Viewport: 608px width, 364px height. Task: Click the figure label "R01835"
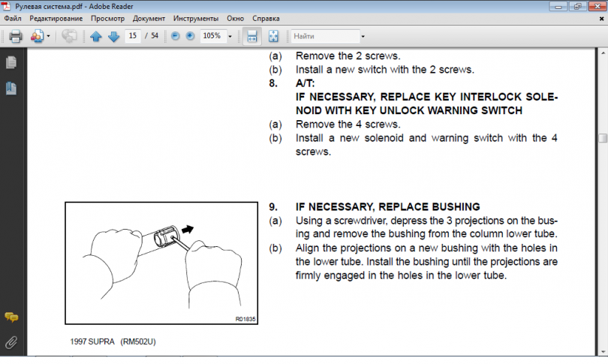(x=245, y=319)
